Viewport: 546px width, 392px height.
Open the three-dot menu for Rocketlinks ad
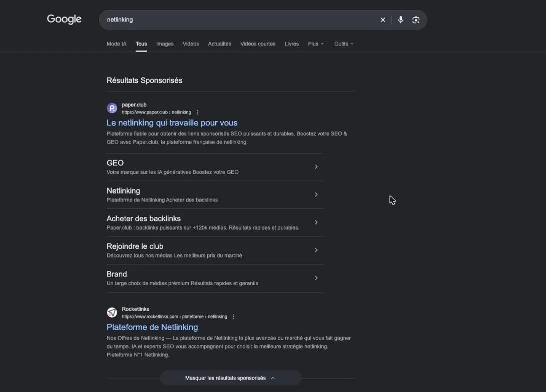[x=234, y=316]
